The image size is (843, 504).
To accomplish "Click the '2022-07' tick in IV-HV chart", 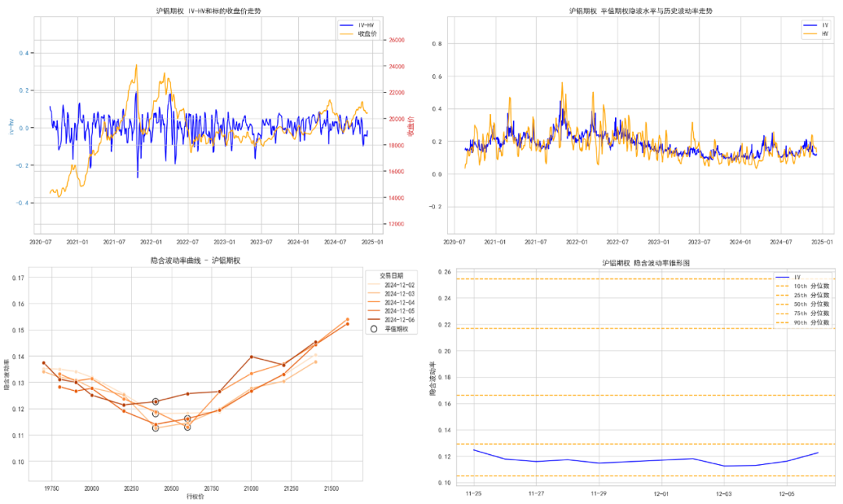I will pyautogui.click(x=187, y=243).
